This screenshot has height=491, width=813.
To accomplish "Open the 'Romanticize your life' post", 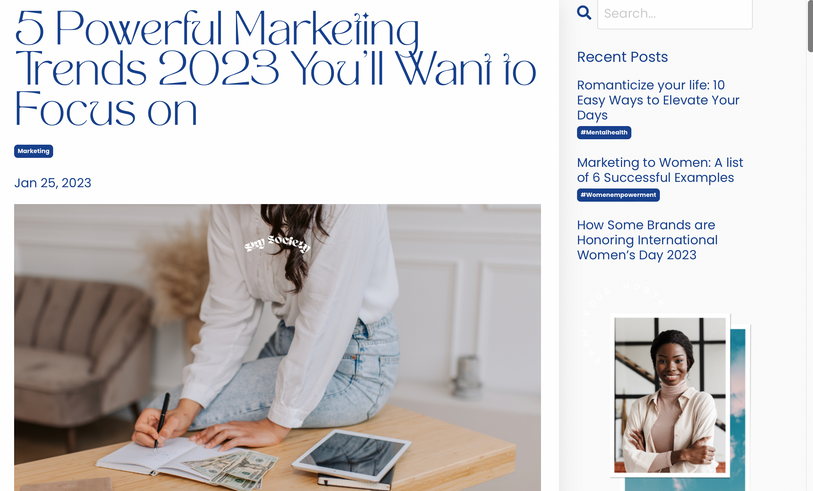I will pyautogui.click(x=658, y=100).
